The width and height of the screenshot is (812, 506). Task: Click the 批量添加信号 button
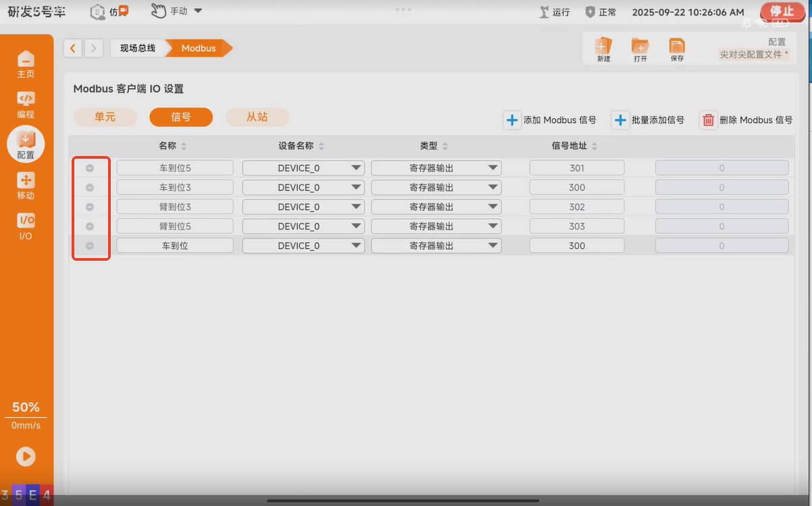[648, 120]
